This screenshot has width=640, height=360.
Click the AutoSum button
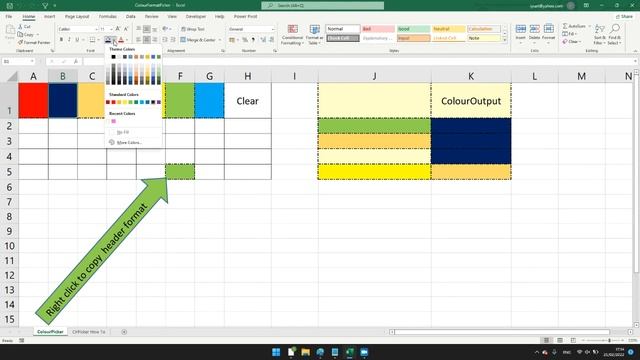(575, 26)
